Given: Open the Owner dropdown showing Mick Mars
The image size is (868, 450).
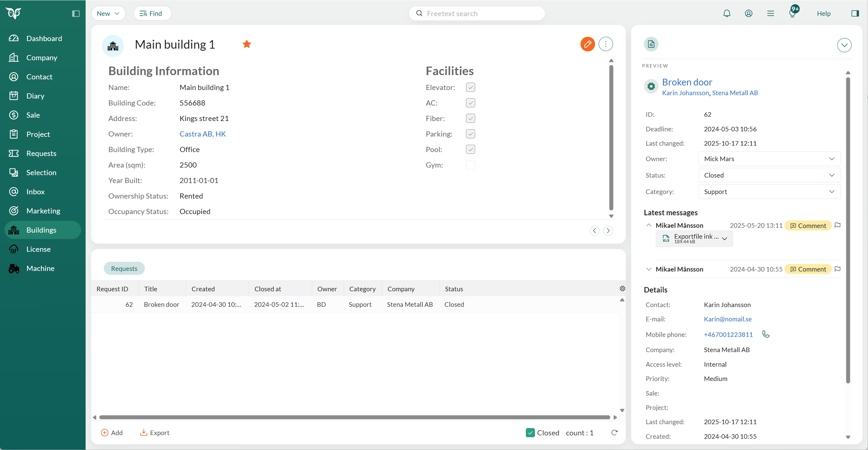Looking at the screenshot, I should click(x=769, y=159).
